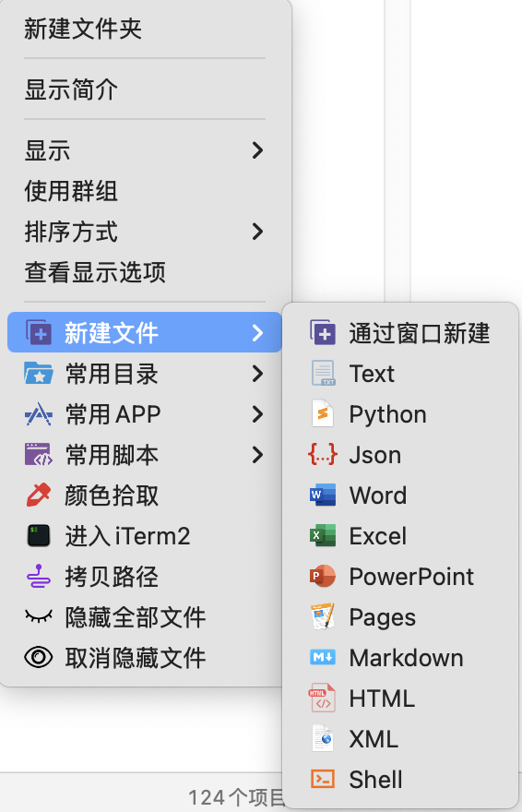Select 使用群组 in the menu
522x812 pixels.
pos(71,191)
